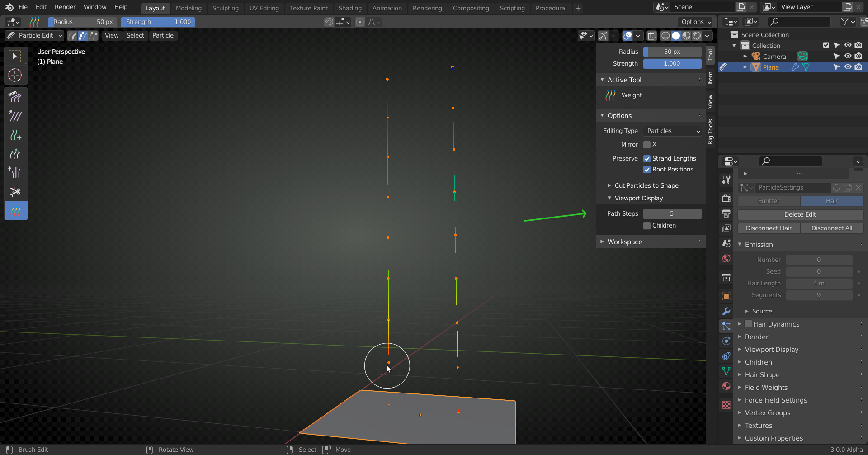Enable the Children checkbox
This screenshot has width=868, height=455.
647,225
